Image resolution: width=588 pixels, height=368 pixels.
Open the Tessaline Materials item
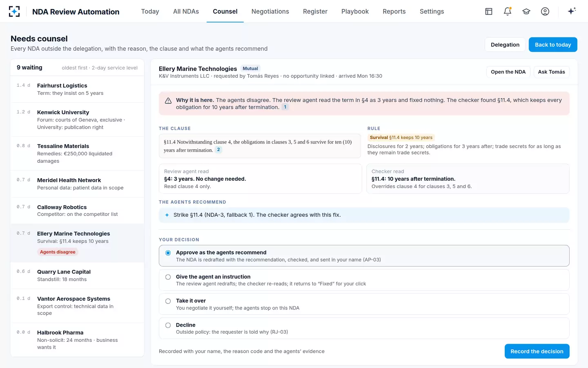pyautogui.click(x=77, y=153)
